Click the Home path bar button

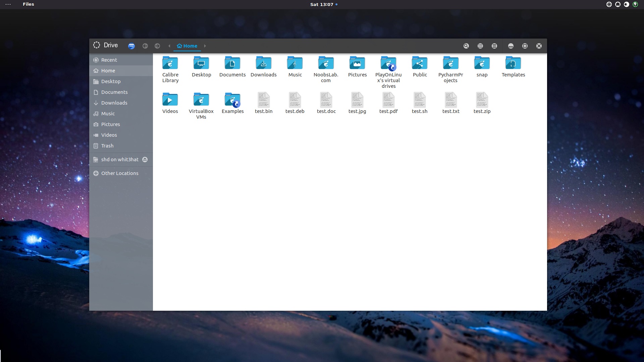click(x=187, y=46)
